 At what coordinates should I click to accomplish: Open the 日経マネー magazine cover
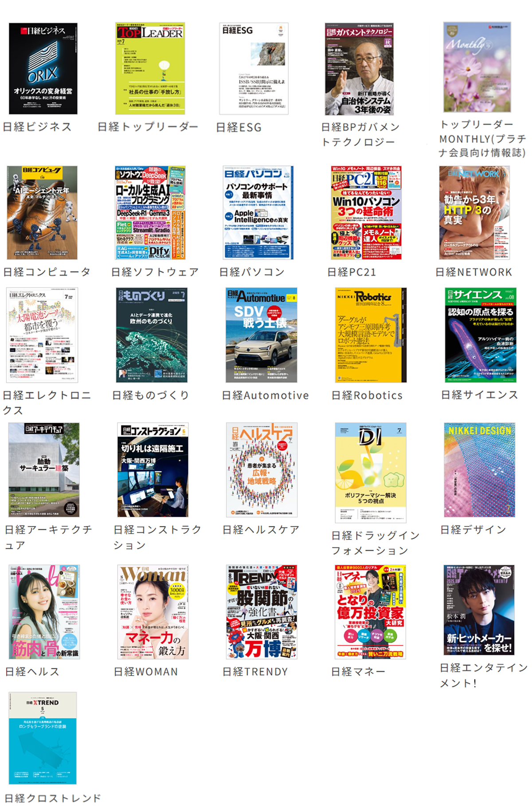[371, 612]
